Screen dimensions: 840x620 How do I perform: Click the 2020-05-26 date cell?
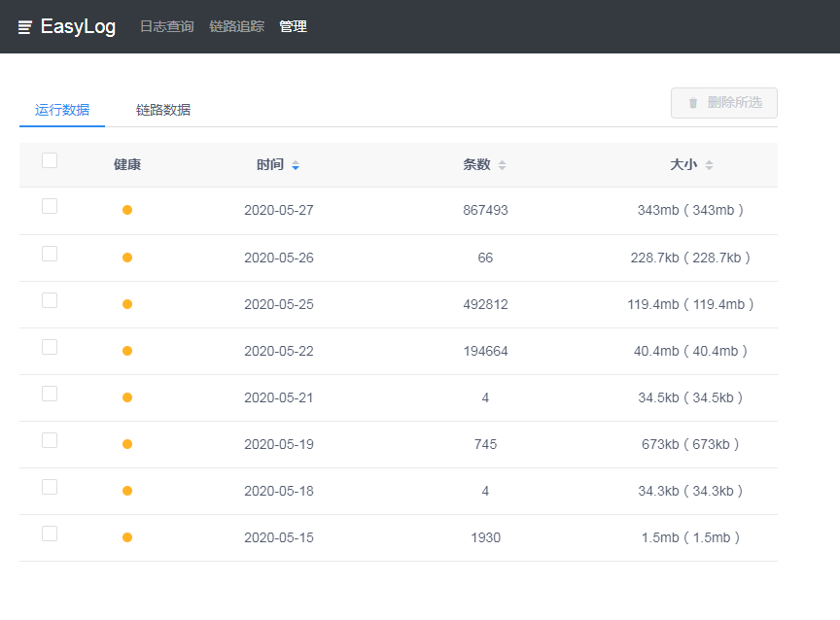click(279, 258)
